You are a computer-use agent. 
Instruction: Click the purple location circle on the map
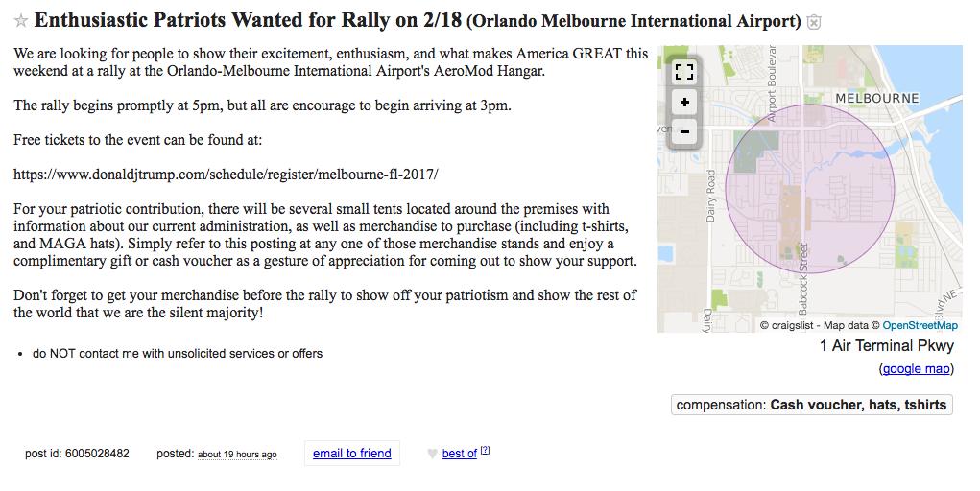point(810,189)
